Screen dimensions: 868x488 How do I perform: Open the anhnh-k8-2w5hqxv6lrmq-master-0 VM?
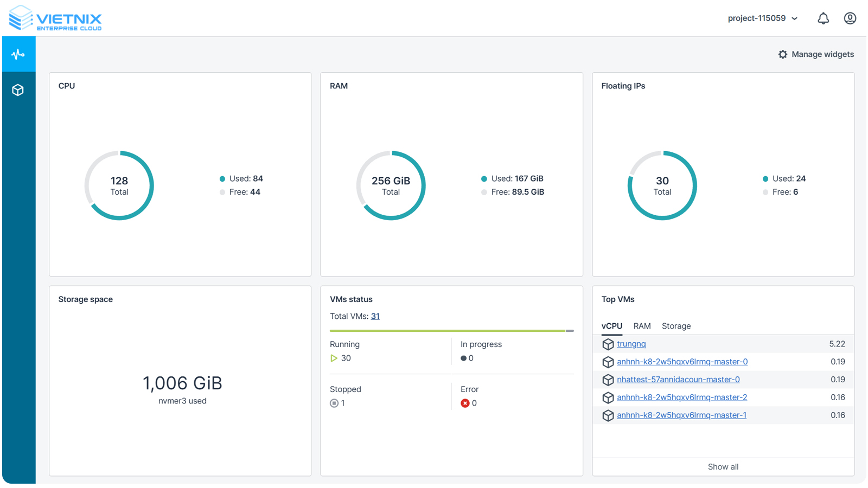681,362
